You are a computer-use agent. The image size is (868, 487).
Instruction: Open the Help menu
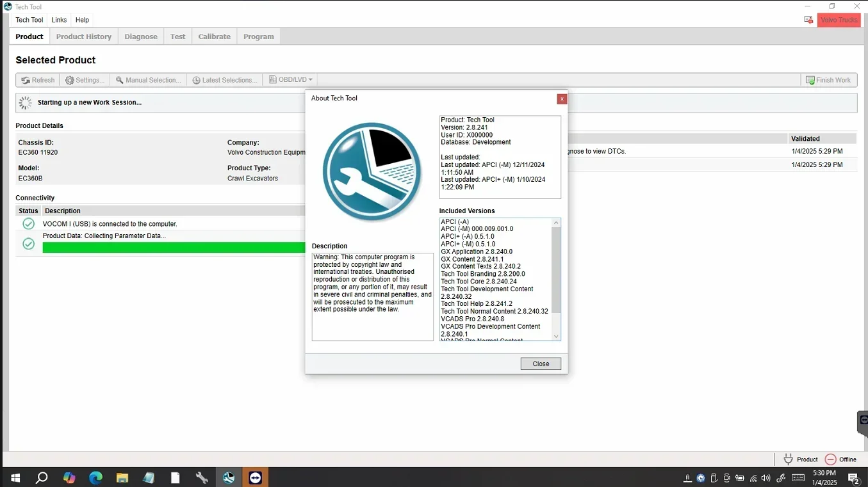82,20
